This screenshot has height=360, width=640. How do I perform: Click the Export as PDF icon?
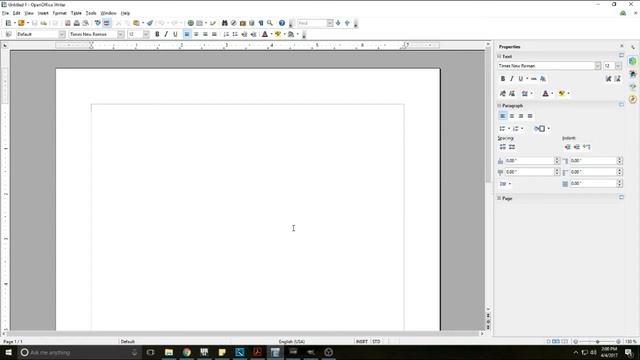[68, 23]
